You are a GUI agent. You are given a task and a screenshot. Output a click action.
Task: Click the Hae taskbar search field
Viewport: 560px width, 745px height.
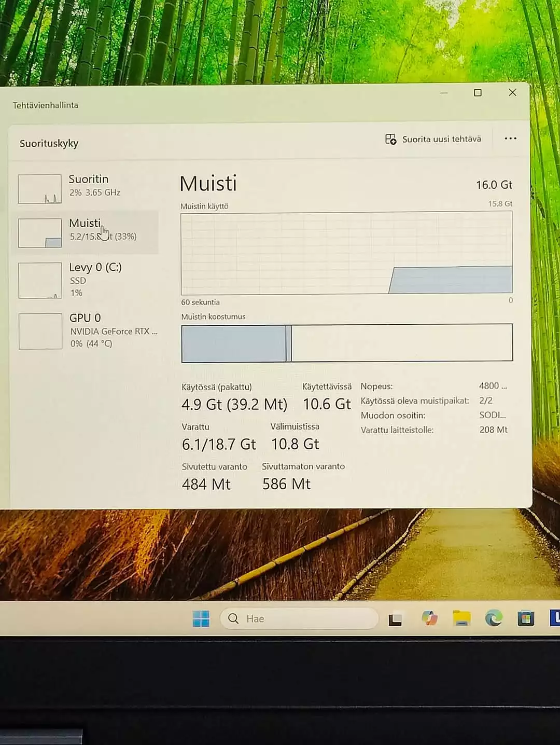click(x=299, y=618)
